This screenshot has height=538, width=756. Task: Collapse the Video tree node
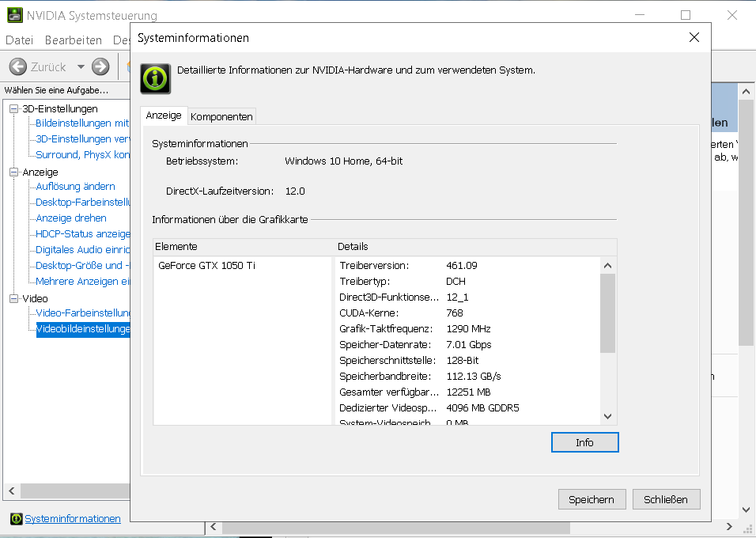click(13, 298)
